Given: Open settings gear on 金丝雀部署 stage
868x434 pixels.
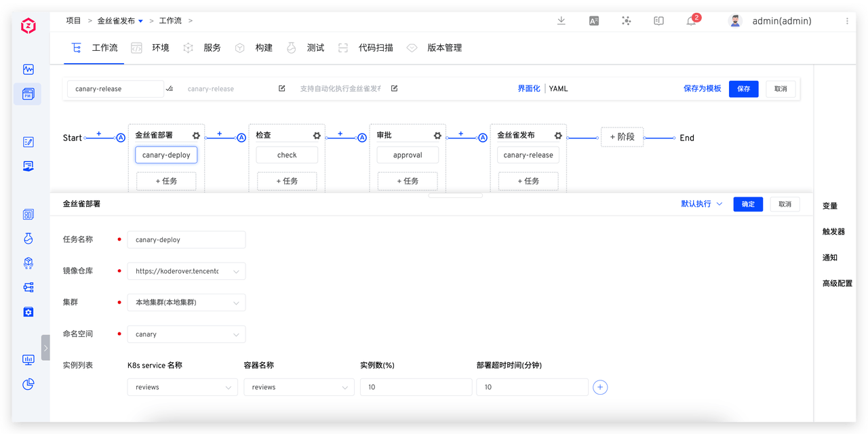Looking at the screenshot, I should pyautogui.click(x=196, y=135).
